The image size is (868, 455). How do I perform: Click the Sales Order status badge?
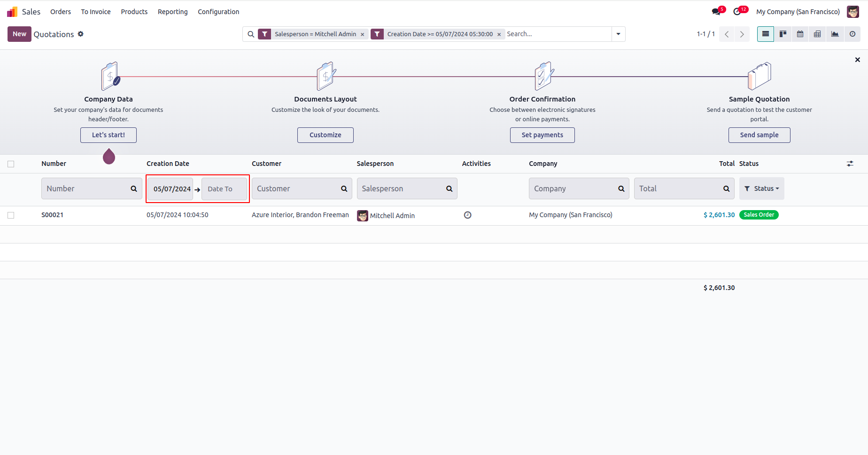coord(759,215)
